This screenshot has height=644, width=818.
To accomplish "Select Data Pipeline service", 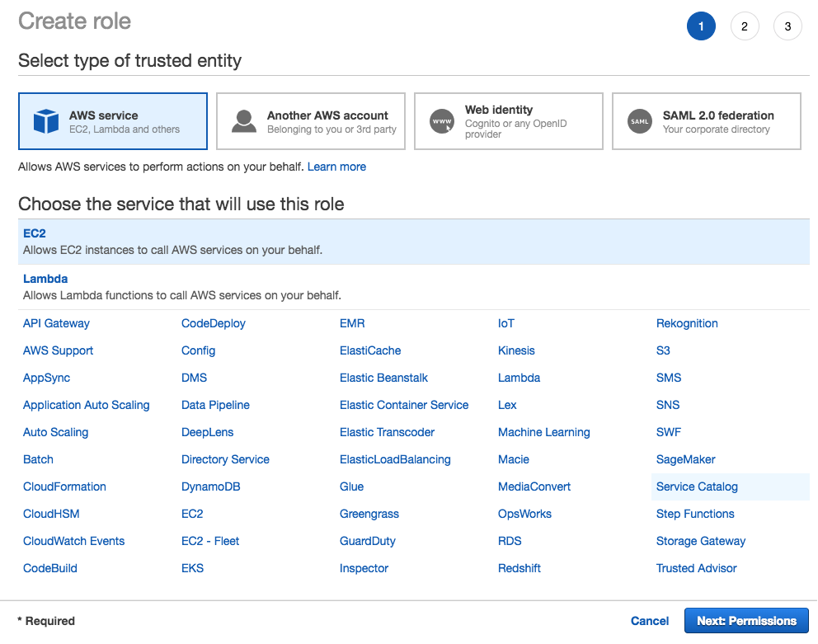I will pos(215,405).
